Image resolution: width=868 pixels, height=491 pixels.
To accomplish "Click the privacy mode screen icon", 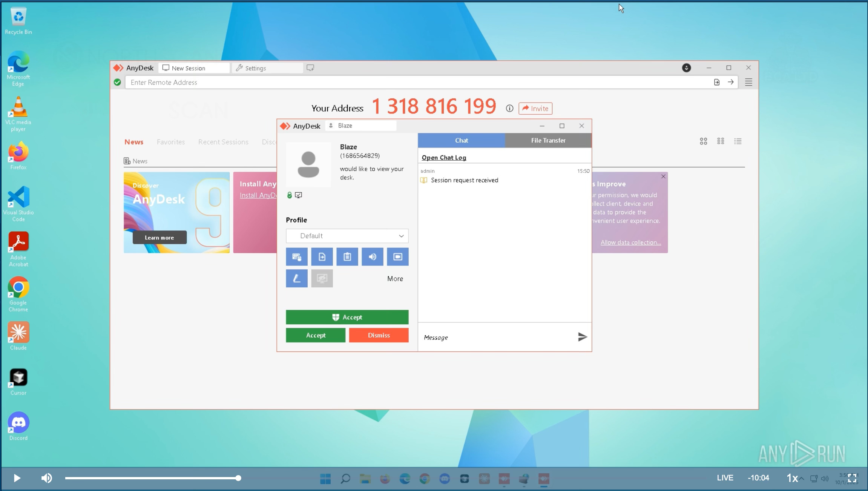I will [x=322, y=279].
